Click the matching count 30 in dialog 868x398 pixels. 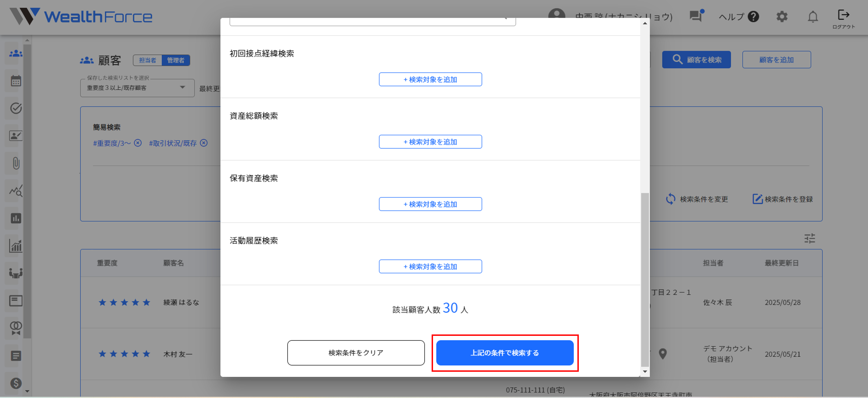pos(450,308)
